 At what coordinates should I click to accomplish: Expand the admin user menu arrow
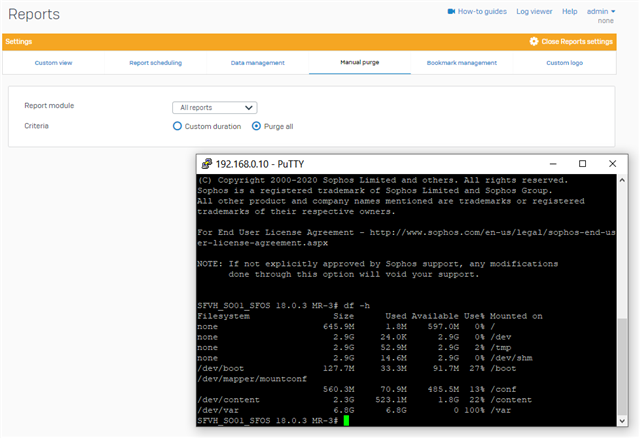(x=613, y=11)
